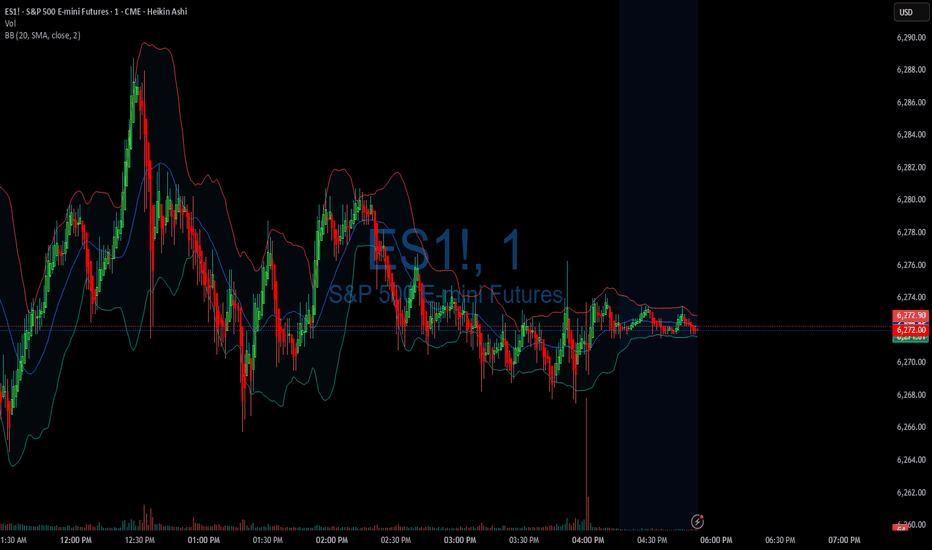Screen dimensions: 932x550
Task: Click the tall volume spike bar near 04:00 PM
Action: click(587, 464)
